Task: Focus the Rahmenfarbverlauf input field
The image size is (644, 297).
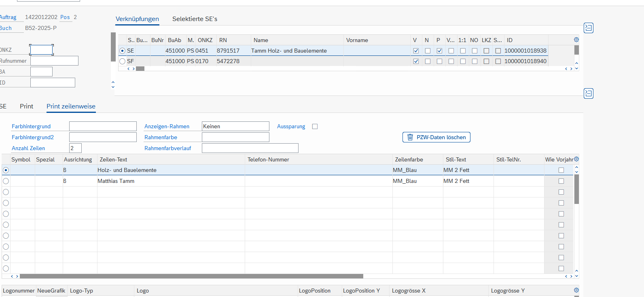Action: [250, 148]
